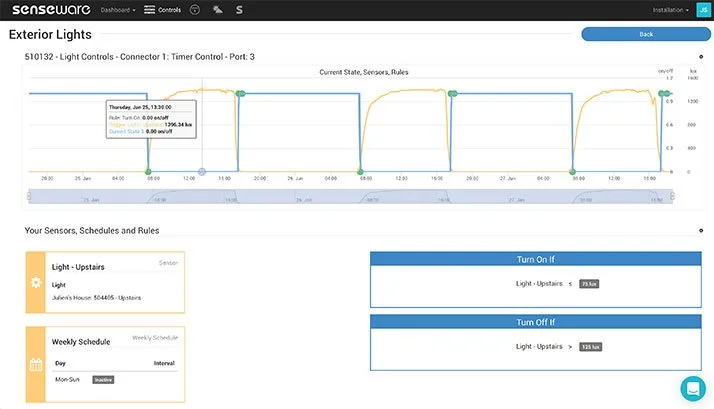Select the Light - Upstairs sensor card title
The height and width of the screenshot is (409, 714).
(x=78, y=267)
